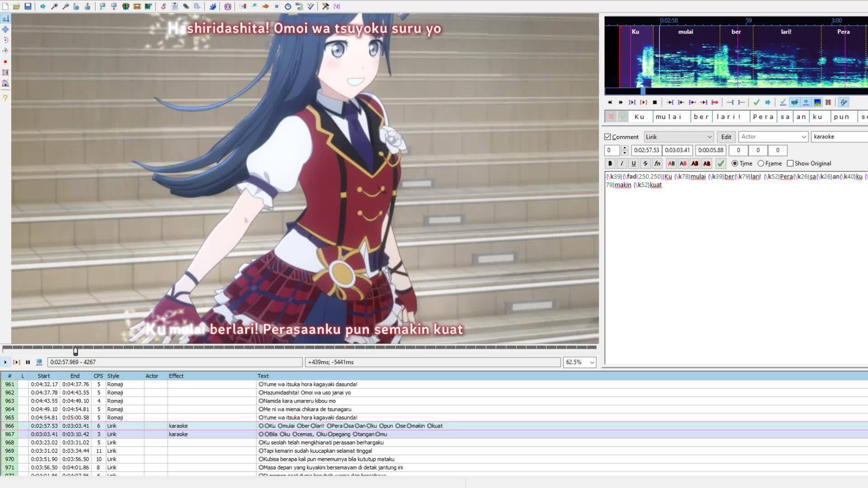The width and height of the screenshot is (868, 488).
Task: Toggle spectrum analyzer mode
Action: point(817,103)
